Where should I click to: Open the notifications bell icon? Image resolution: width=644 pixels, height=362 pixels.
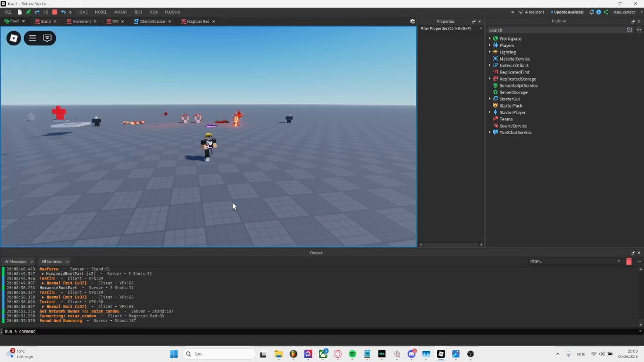pos(592,12)
